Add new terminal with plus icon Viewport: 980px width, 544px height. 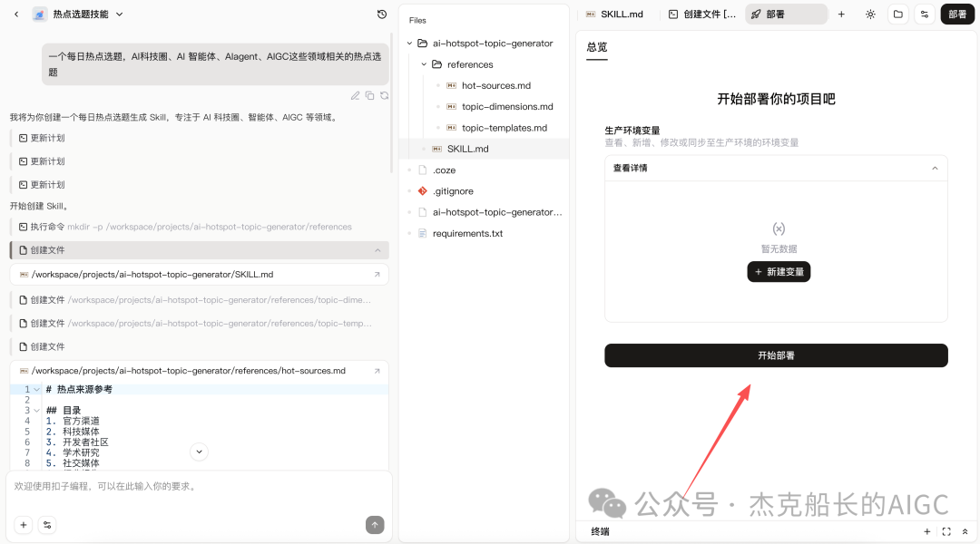926,531
